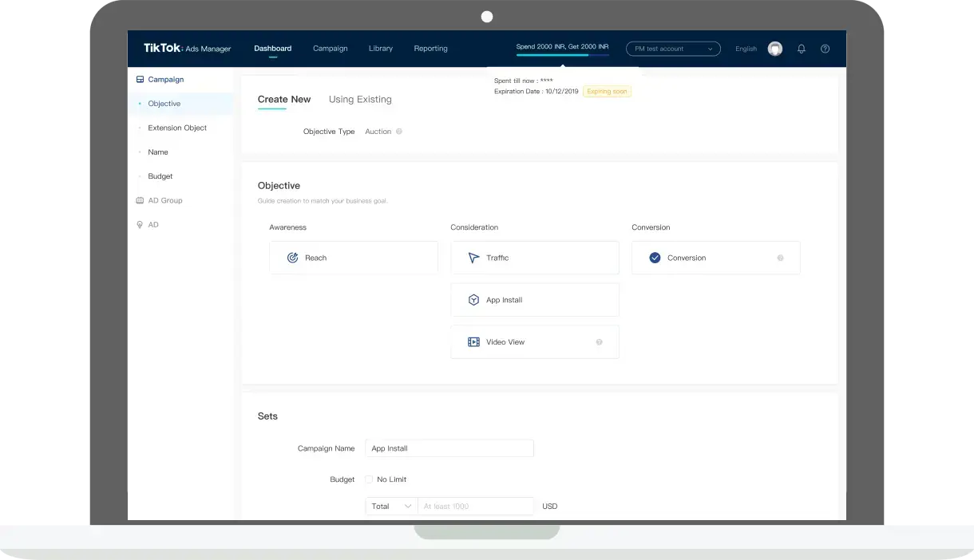Image resolution: width=974 pixels, height=560 pixels.
Task: Click the user profile avatar
Action: click(775, 49)
